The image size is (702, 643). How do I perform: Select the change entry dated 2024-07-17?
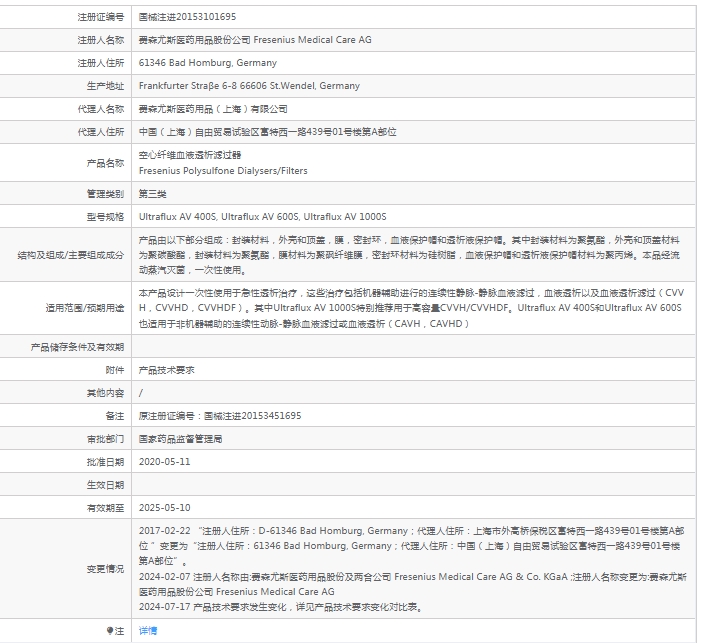coord(281,607)
